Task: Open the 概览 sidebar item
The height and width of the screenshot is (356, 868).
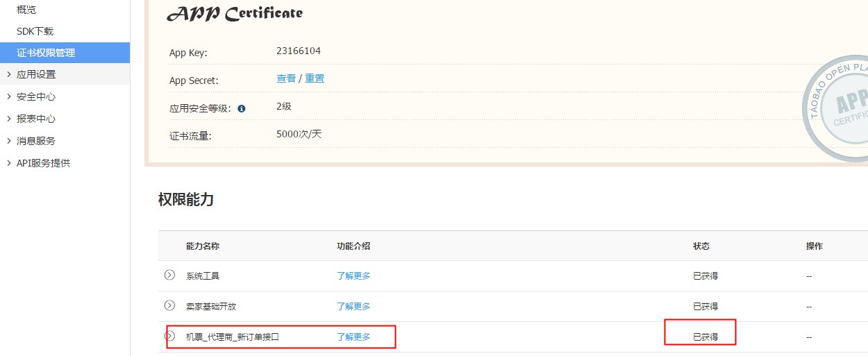Action: pyautogui.click(x=27, y=10)
